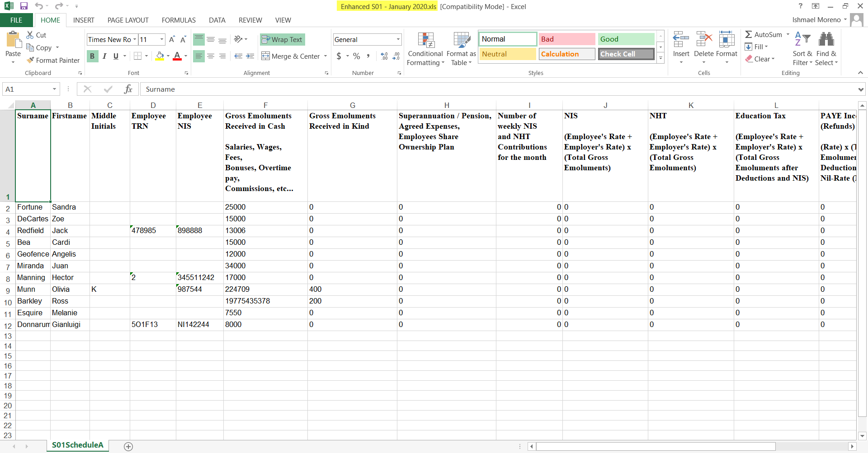The width and height of the screenshot is (868, 453).
Task: Expand the AutoSum dropdown arrow
Action: [788, 34]
